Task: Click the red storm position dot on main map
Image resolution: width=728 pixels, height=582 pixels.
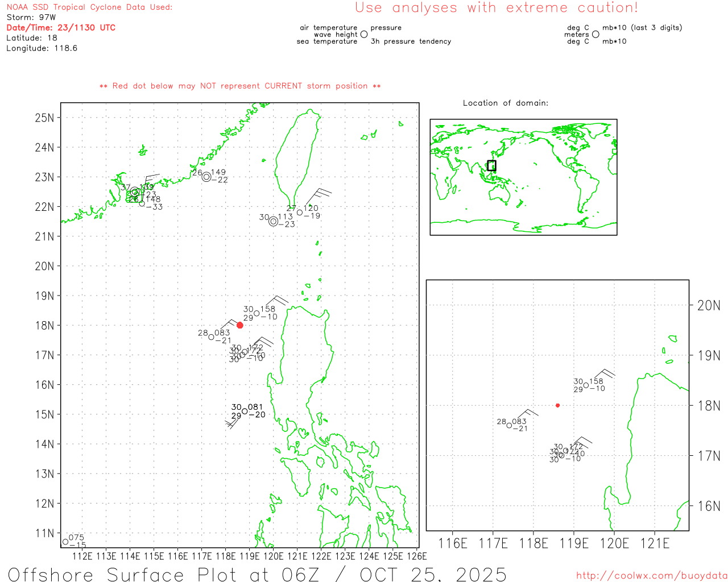Action: 239,325
